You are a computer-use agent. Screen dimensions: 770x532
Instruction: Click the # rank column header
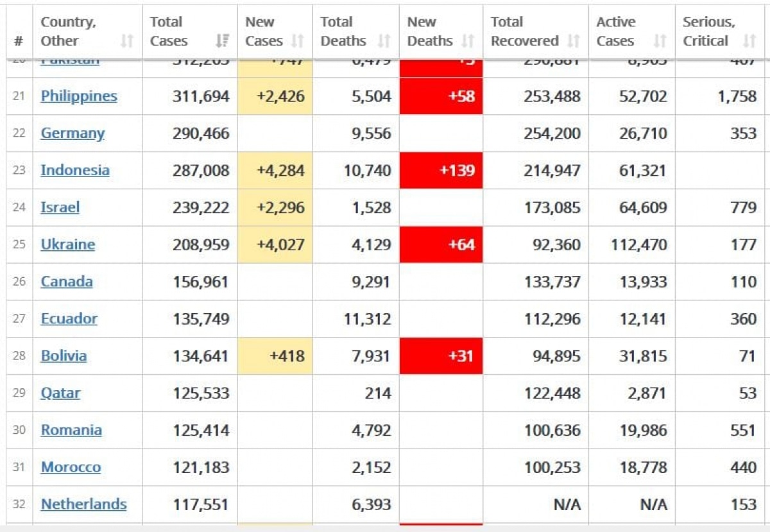tap(19, 41)
